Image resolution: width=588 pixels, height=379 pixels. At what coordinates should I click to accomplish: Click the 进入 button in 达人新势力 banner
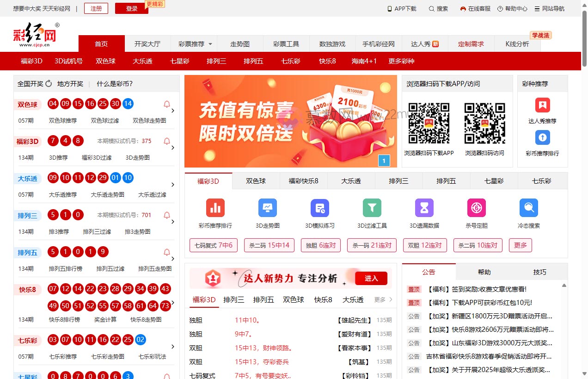(372, 278)
